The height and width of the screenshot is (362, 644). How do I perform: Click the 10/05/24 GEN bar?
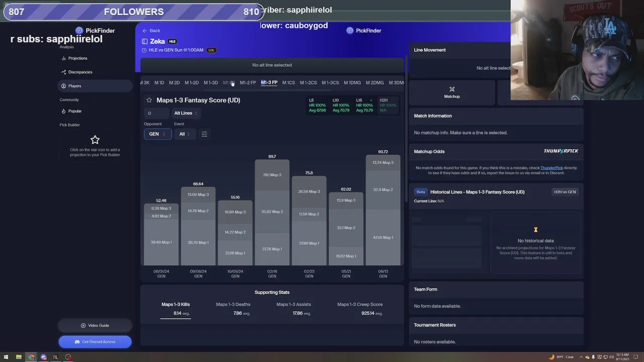coord(235,233)
